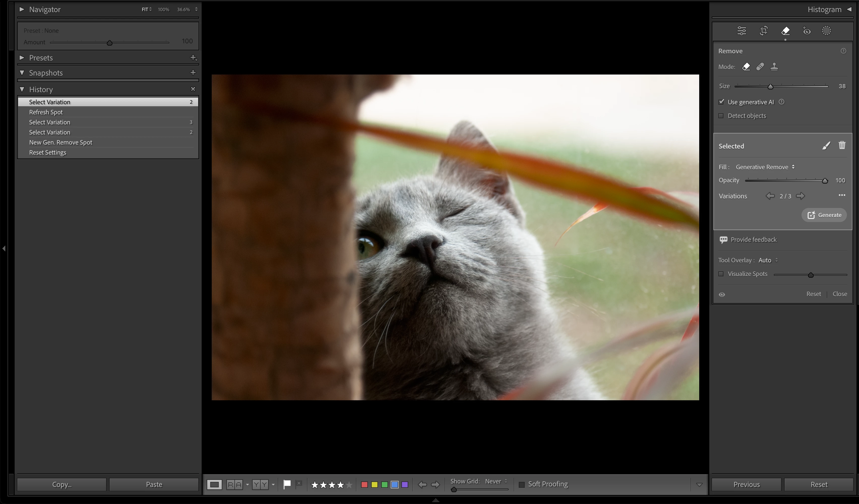Image resolution: width=859 pixels, height=504 pixels.
Task: Open the Masking tool
Action: coord(826,31)
